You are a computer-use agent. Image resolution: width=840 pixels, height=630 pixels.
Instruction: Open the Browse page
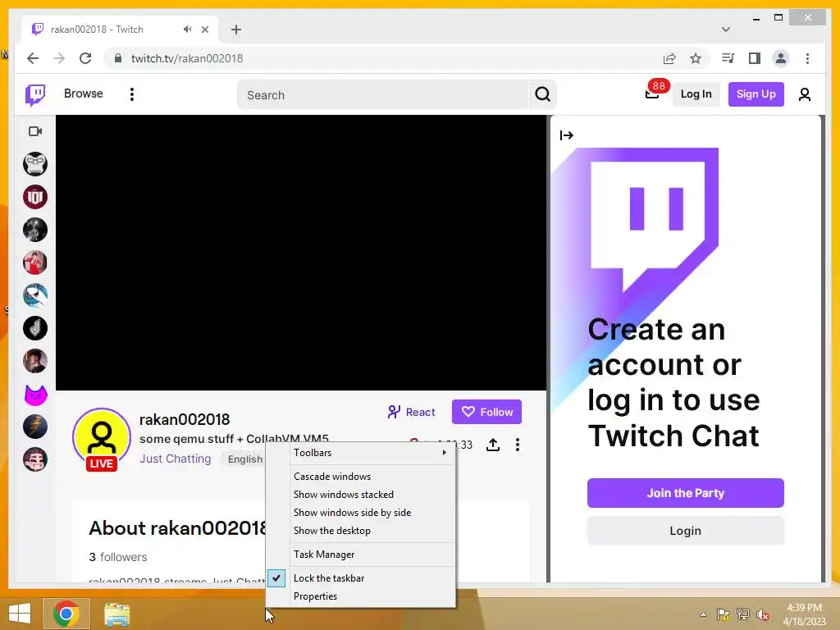(x=83, y=94)
